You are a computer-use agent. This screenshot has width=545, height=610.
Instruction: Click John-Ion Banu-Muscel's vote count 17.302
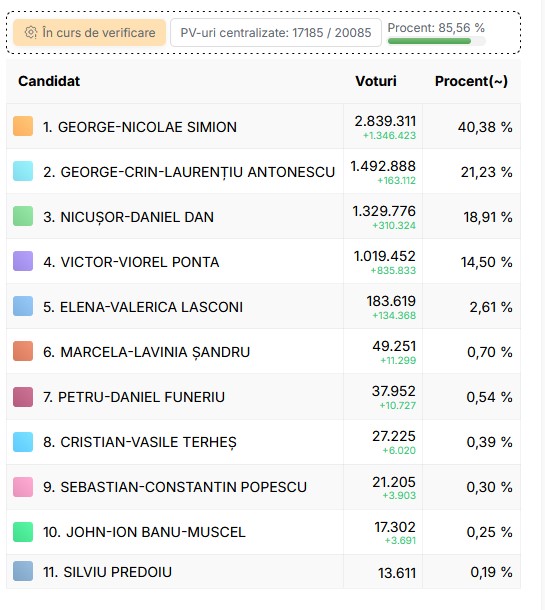395,527
